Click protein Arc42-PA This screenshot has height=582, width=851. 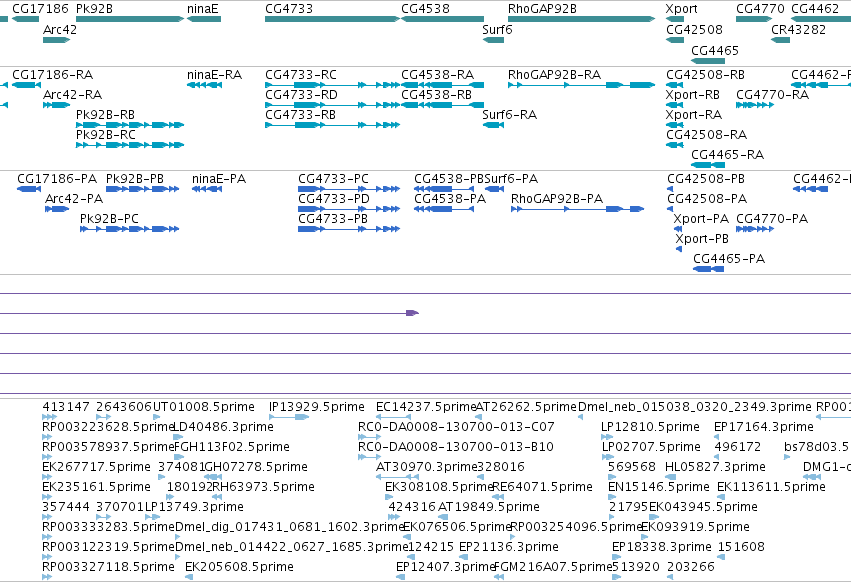[x=74, y=199]
